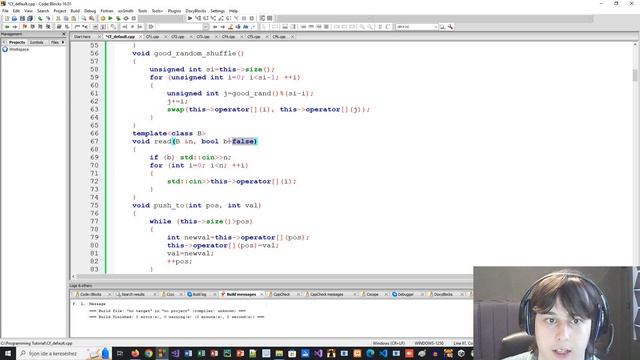The image size is (640, 360).
Task: Click the Copy toolbar icon
Action: (66, 18)
